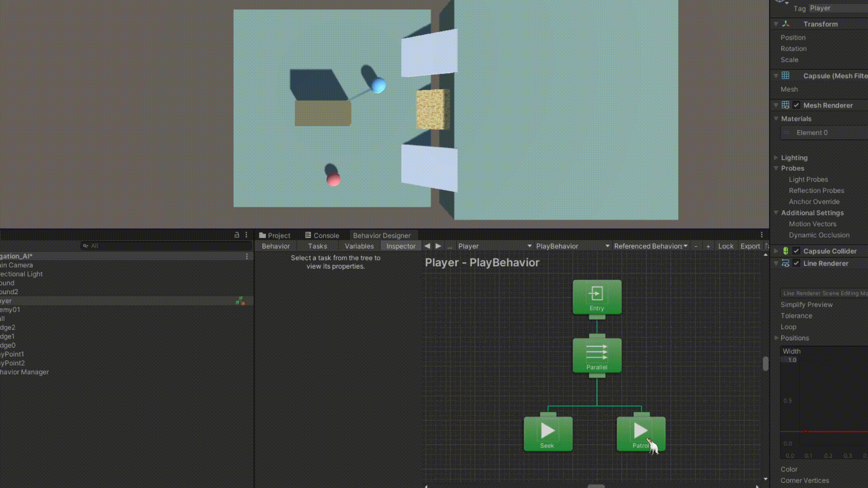Screen dimensions: 868x488
Task: Disable the Mesh Renderer checkbox
Action: click(x=797, y=105)
